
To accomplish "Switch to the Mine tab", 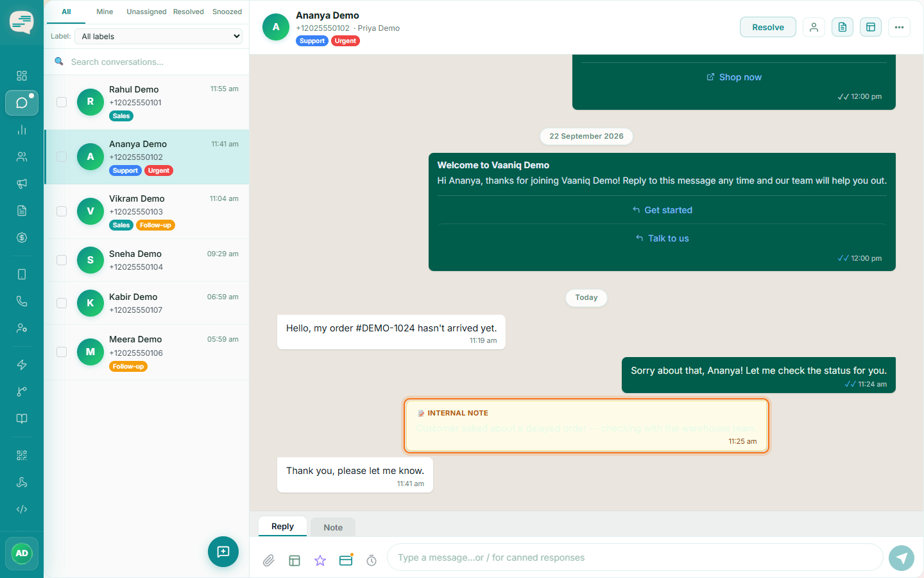I will point(105,12).
